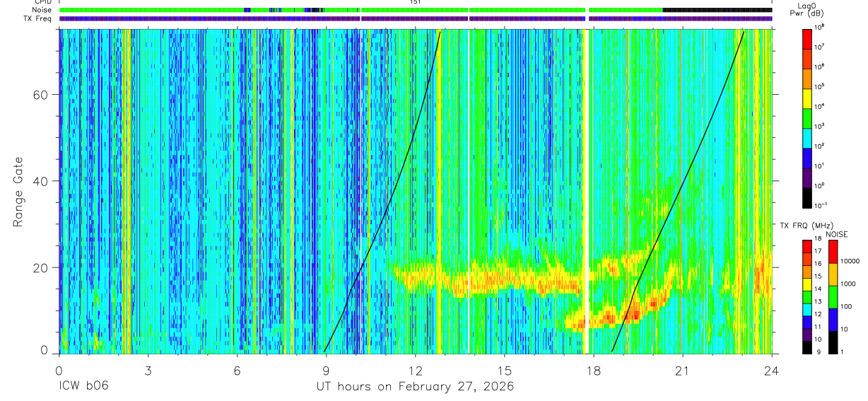Click the black bottom segment of the TX FRQ colorbar
The height and width of the screenshot is (401, 868).
coord(807,347)
